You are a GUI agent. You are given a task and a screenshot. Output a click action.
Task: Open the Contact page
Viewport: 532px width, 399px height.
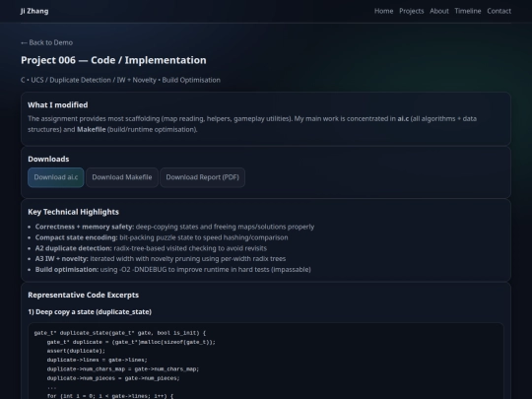[499, 11]
